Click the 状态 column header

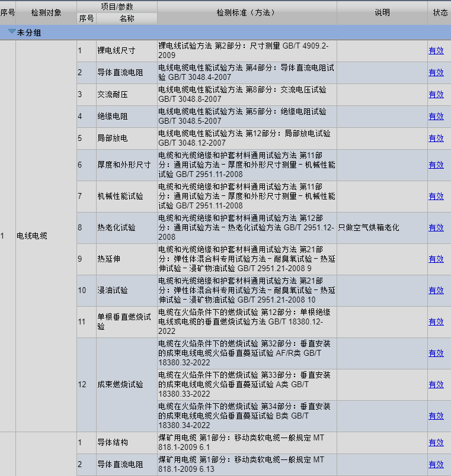(440, 12)
